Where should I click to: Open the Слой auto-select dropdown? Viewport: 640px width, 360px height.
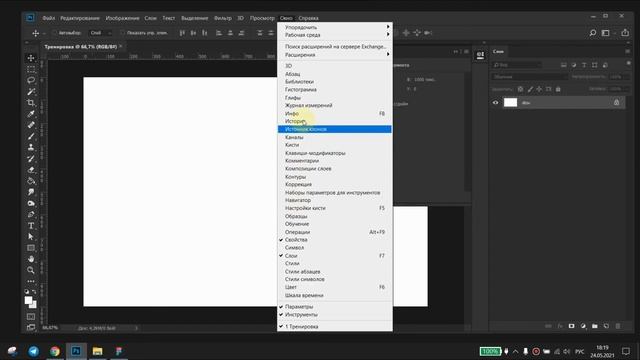pos(101,33)
